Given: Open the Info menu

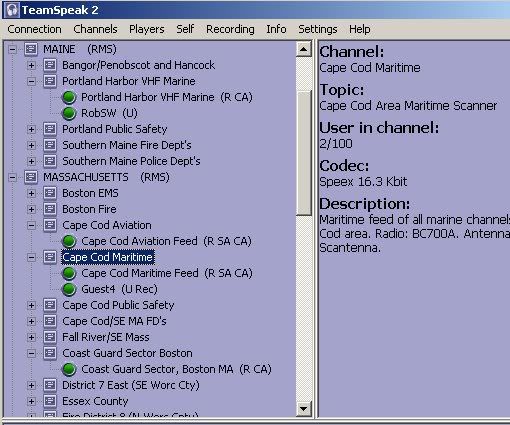Looking at the screenshot, I should coord(276,29).
